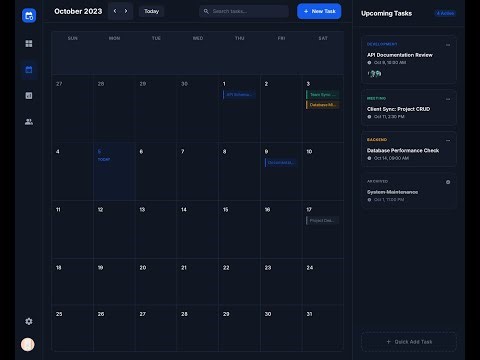Click the search magnifier icon

point(206,11)
